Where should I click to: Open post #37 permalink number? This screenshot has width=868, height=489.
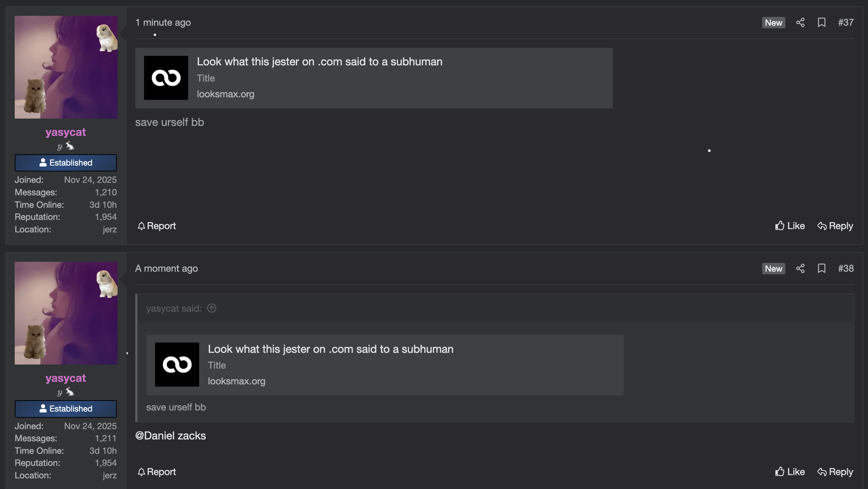coord(846,22)
